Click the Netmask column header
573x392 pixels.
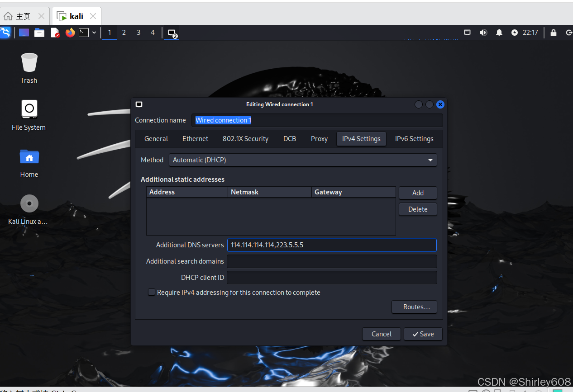(270, 192)
